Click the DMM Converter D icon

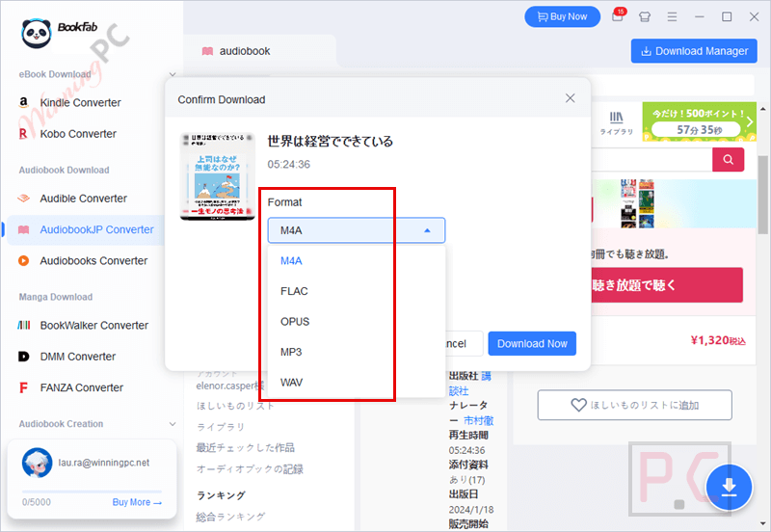pyautogui.click(x=23, y=357)
